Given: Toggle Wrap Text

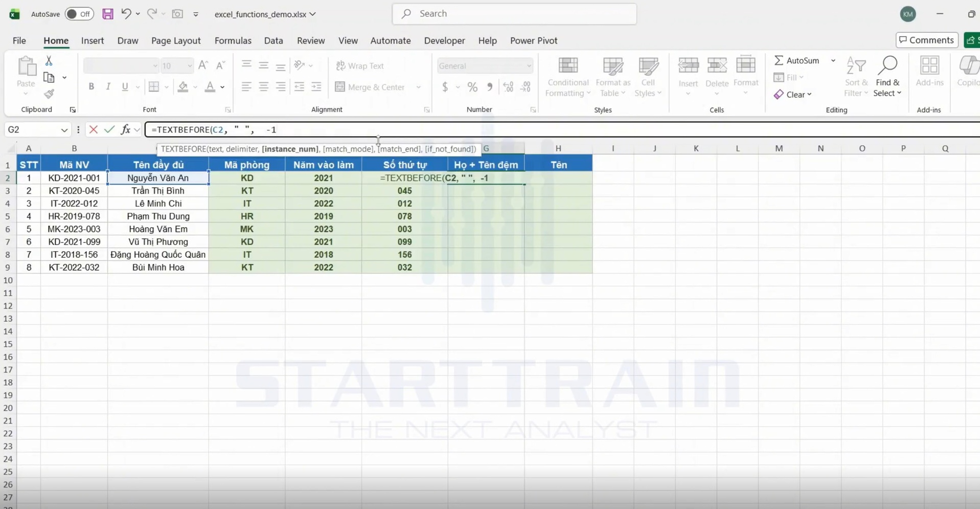Looking at the screenshot, I should coord(360,66).
